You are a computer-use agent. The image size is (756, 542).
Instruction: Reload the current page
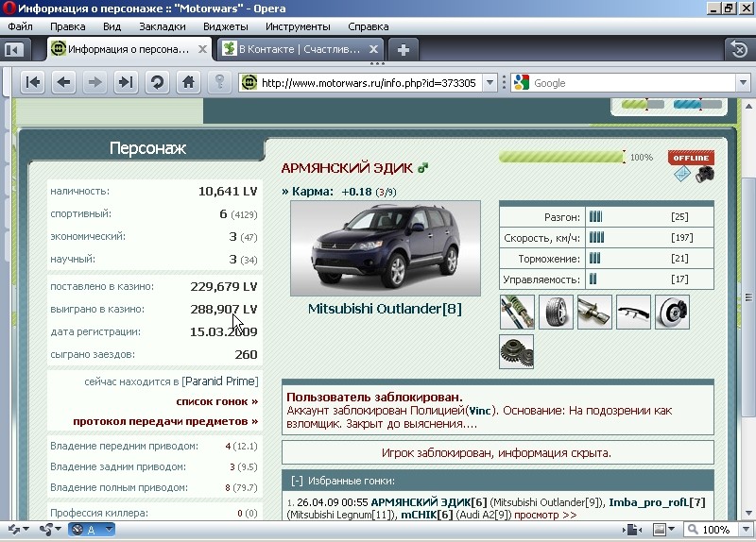(157, 82)
